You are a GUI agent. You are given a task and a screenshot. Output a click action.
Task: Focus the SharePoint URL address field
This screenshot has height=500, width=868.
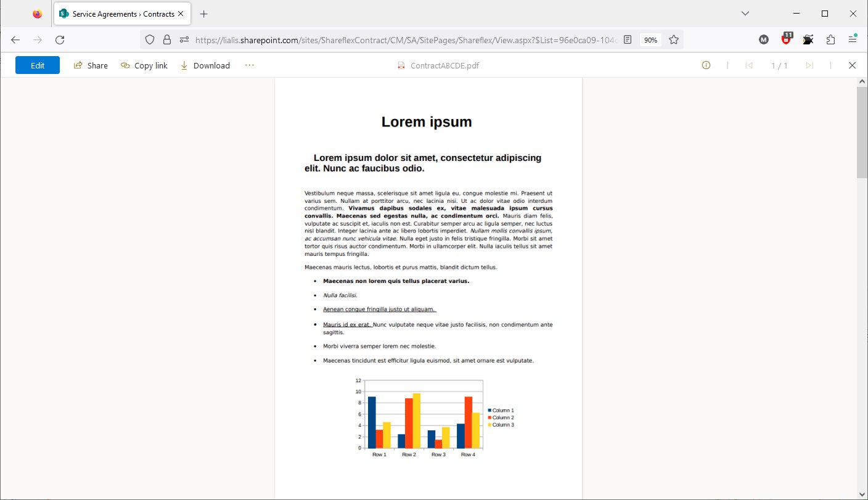pyautogui.click(x=406, y=39)
